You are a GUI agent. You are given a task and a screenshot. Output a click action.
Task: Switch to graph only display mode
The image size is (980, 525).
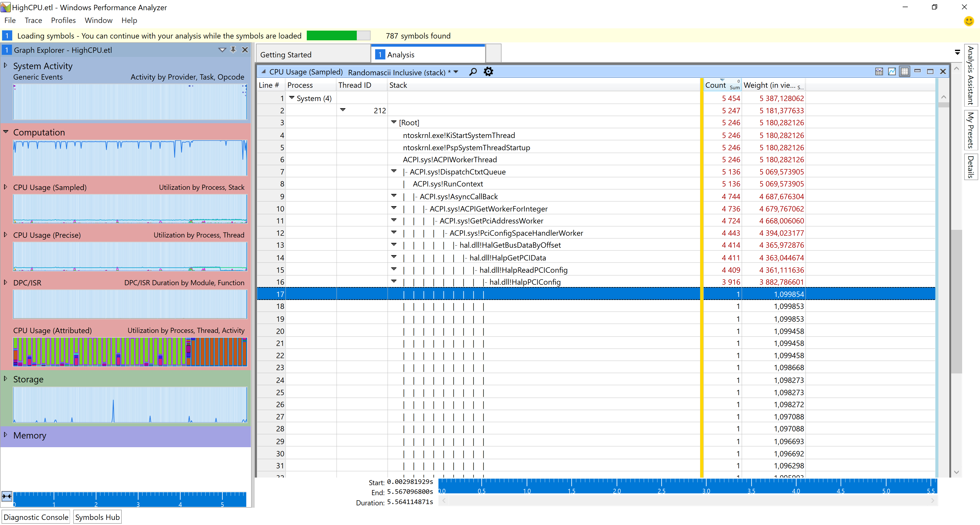pos(892,71)
